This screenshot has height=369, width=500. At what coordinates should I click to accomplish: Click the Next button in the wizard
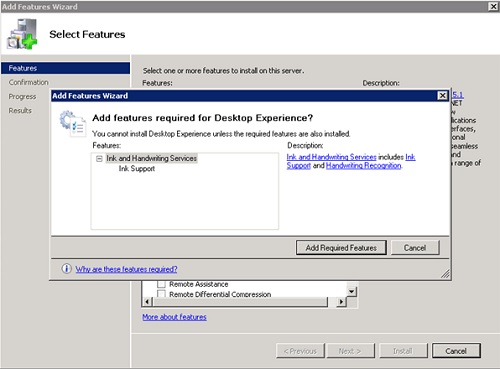(x=350, y=351)
